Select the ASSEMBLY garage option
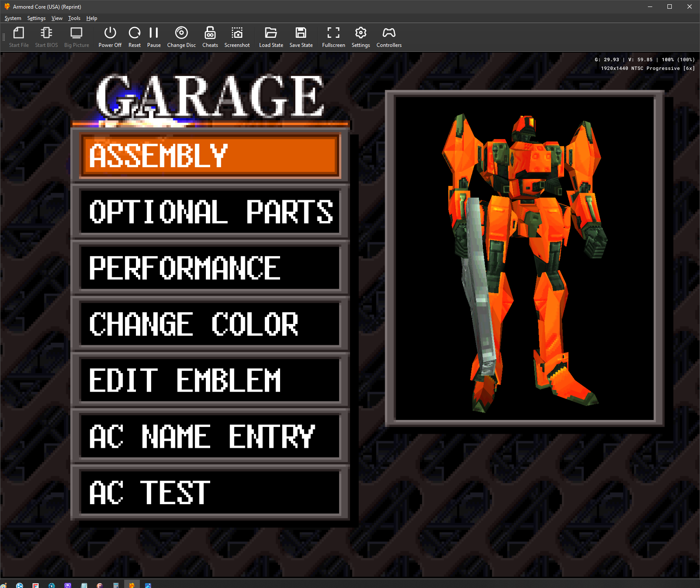Screen dimensions: 700x588 click(x=210, y=156)
